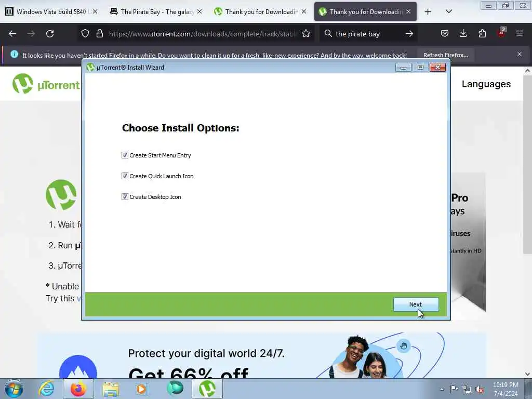Expand the list all tabs chevron
This screenshot has width=532, height=399.
tap(448, 12)
